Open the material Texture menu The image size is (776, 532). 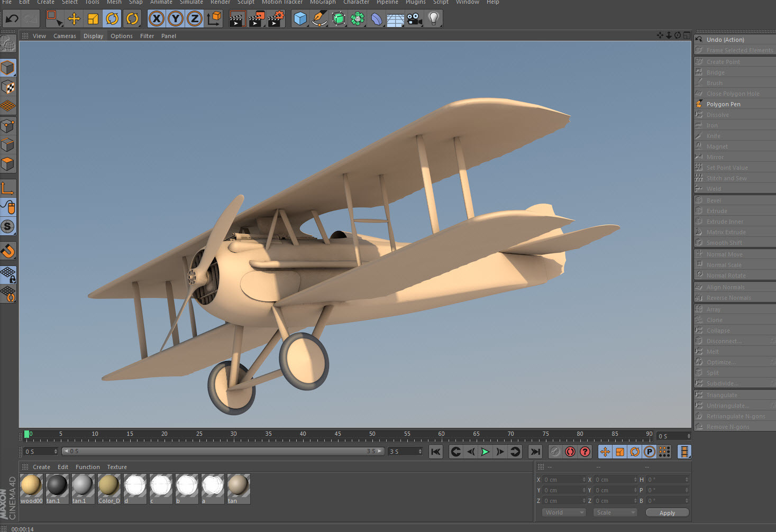coord(117,467)
